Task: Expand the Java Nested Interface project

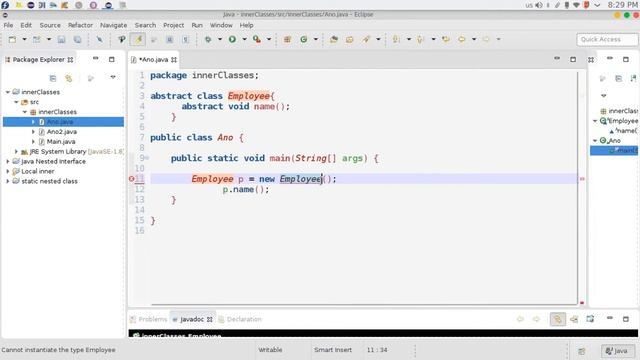Action: [8, 161]
